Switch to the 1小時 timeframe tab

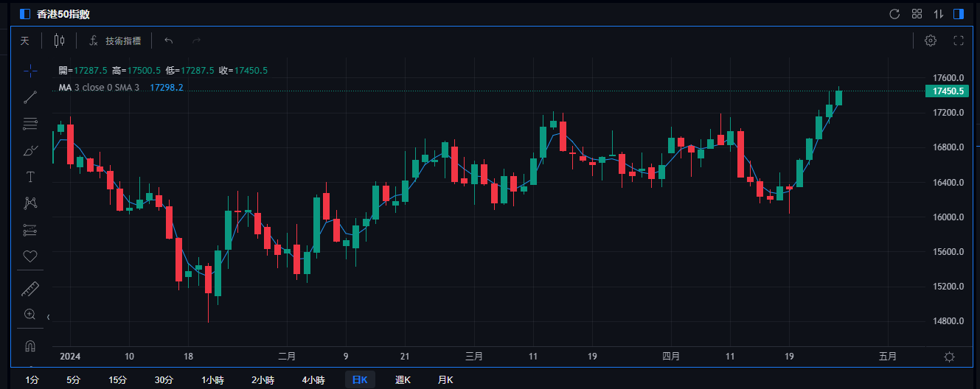point(213,380)
